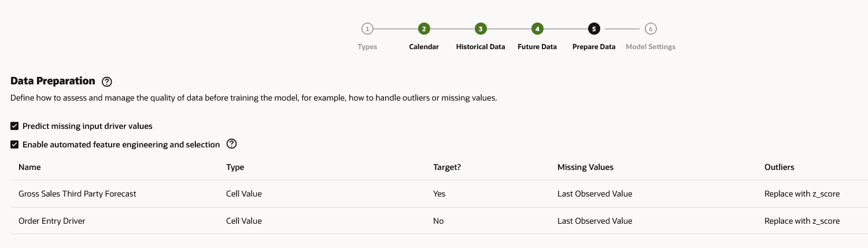868x248 pixels.
Task: Open the Calendar step label
Action: 424,47
